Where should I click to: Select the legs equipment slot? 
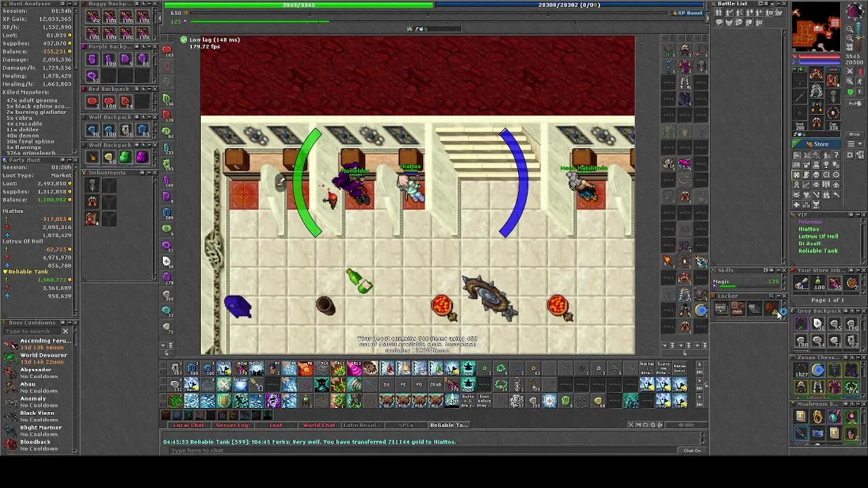(x=816, y=107)
